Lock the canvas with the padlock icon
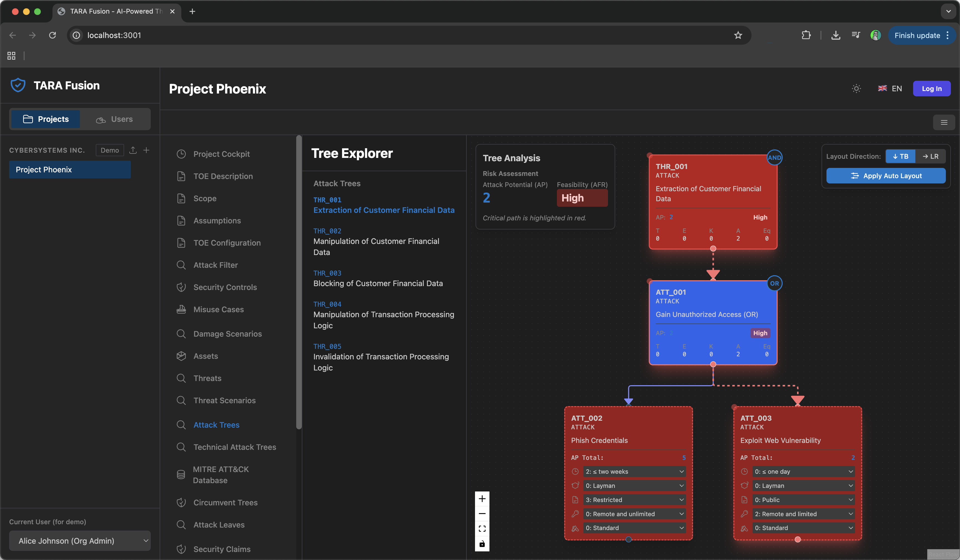Viewport: 960px width, 560px height. (x=482, y=544)
